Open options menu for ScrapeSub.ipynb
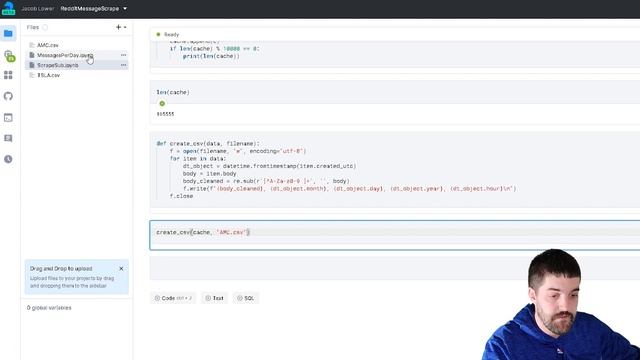Screen dimensions: 640x360 [123, 65]
